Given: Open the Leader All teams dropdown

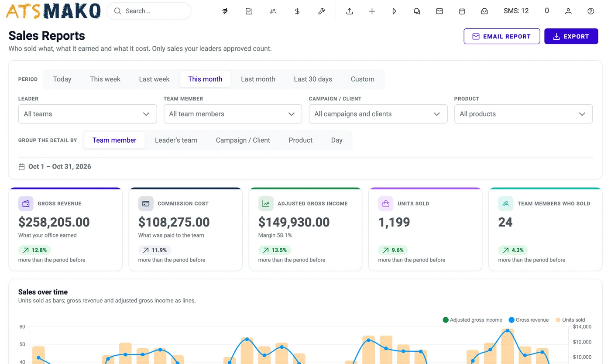Looking at the screenshot, I should click(87, 114).
